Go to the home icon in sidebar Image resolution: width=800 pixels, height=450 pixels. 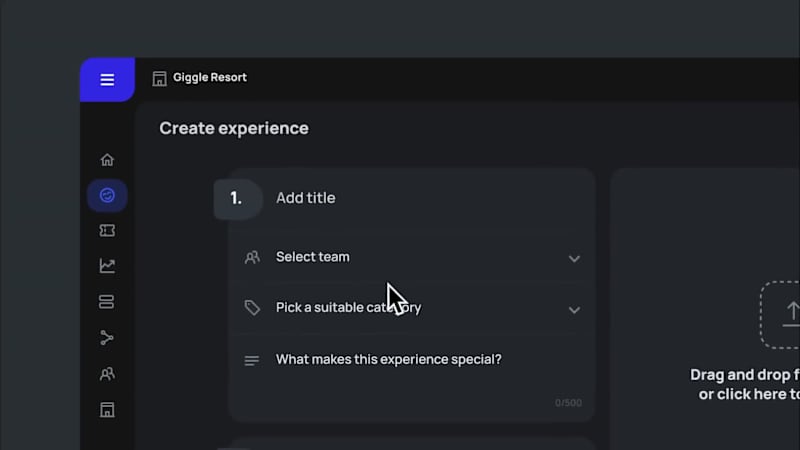pos(107,160)
